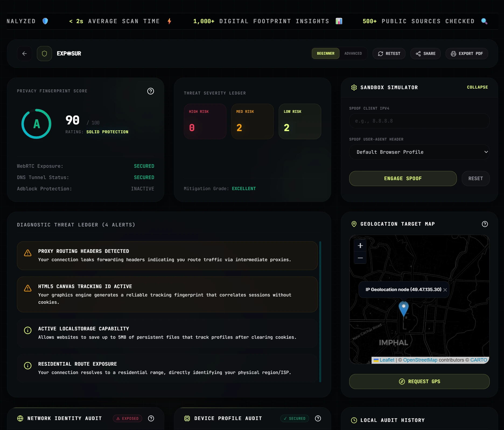Image resolution: width=504 pixels, height=430 pixels.
Task: Open Geolocation Target Map help icon
Action: pyautogui.click(x=485, y=224)
